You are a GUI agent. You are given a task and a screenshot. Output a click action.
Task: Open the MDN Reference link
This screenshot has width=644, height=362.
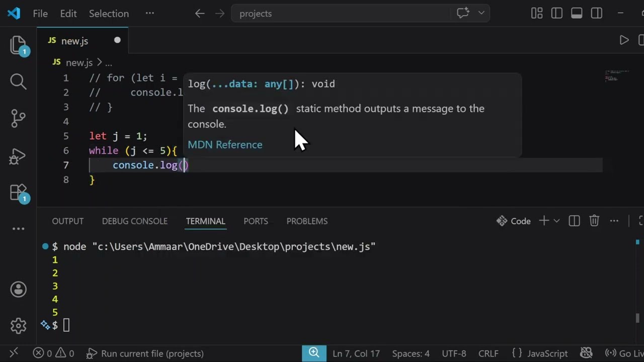[x=225, y=145]
